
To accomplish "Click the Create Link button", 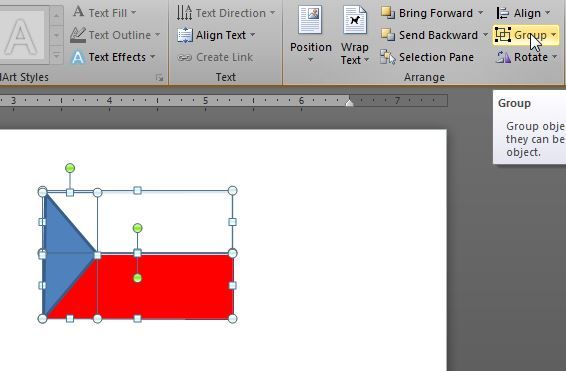I will click(215, 57).
